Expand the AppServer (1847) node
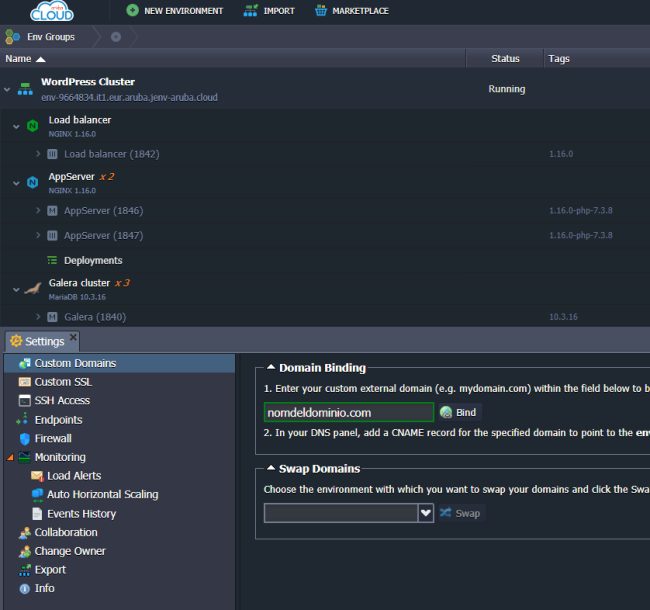This screenshot has height=610, width=650. coord(38,235)
